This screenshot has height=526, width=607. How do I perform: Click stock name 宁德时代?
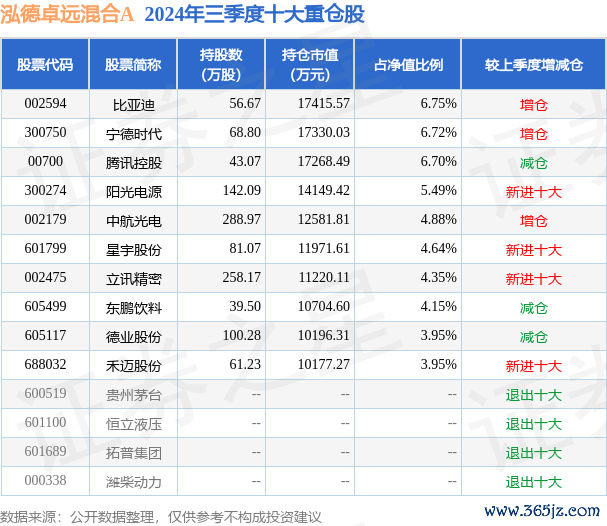click(134, 134)
